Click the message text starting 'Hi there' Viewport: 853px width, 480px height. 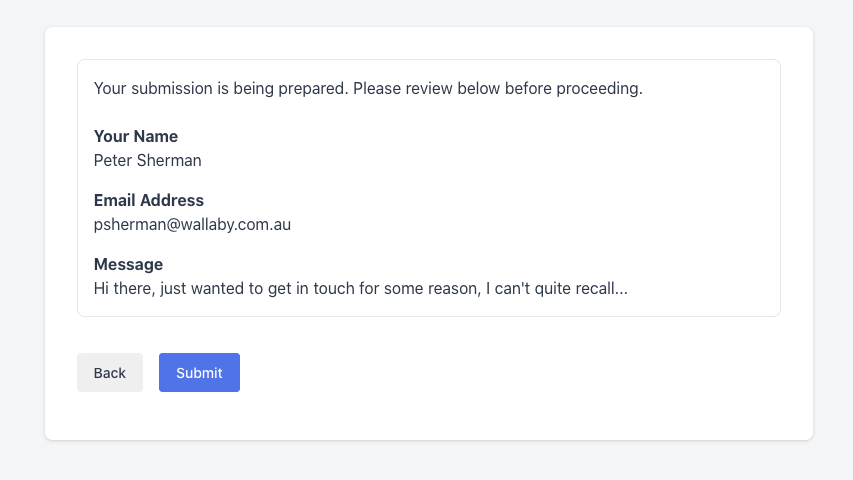coord(361,288)
